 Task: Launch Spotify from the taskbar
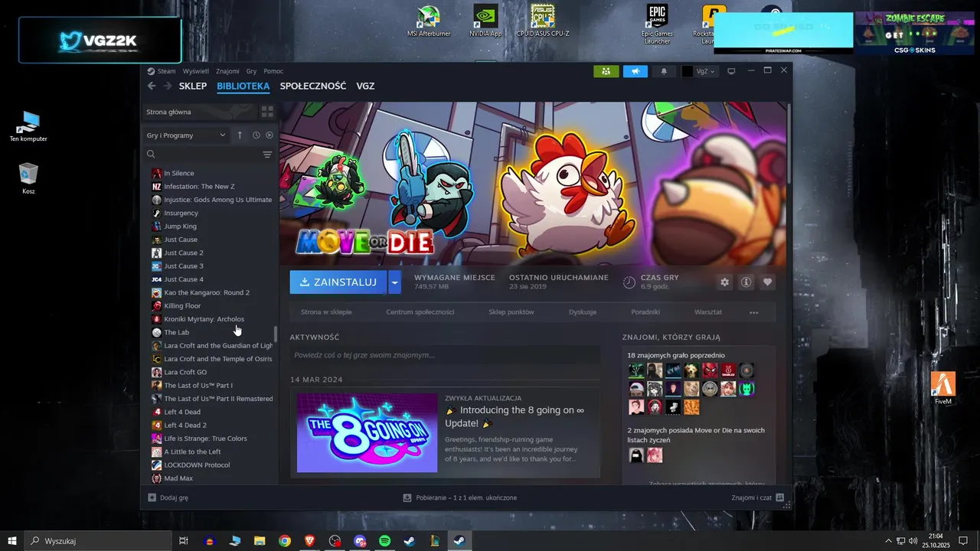coord(385,541)
